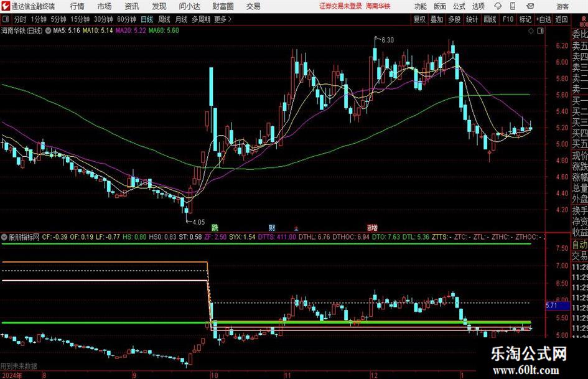Open the 财富圈 menu

223,6
